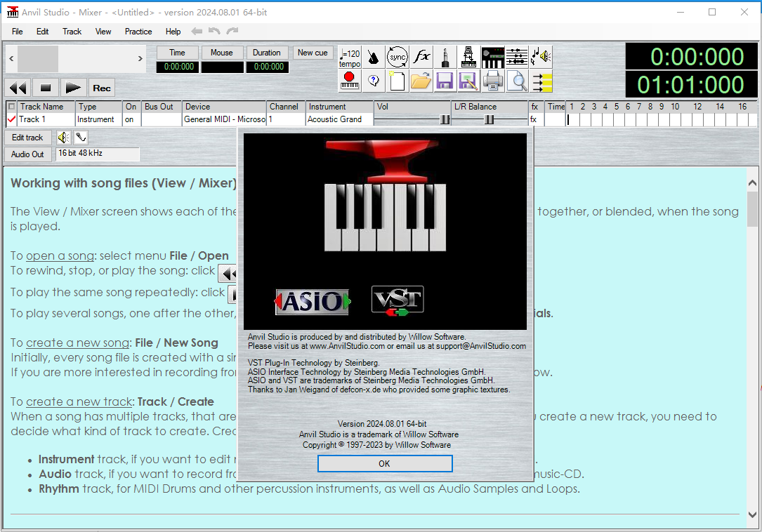Image resolution: width=762 pixels, height=532 pixels.
Task: Click the help pane scroll-up arrow
Action: tap(752, 182)
